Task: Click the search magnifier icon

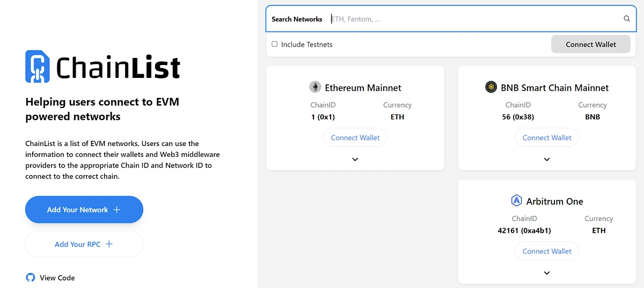Action: click(x=627, y=19)
